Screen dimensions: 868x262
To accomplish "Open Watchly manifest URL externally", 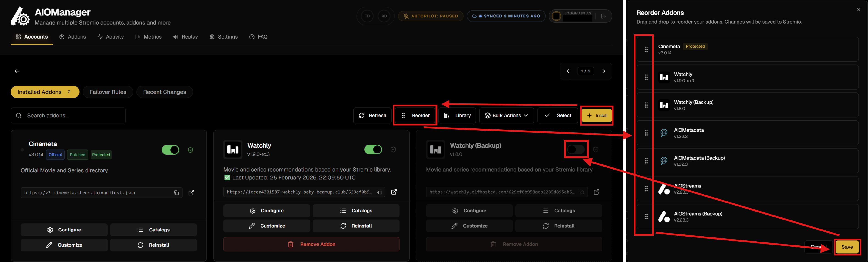I will (394, 192).
